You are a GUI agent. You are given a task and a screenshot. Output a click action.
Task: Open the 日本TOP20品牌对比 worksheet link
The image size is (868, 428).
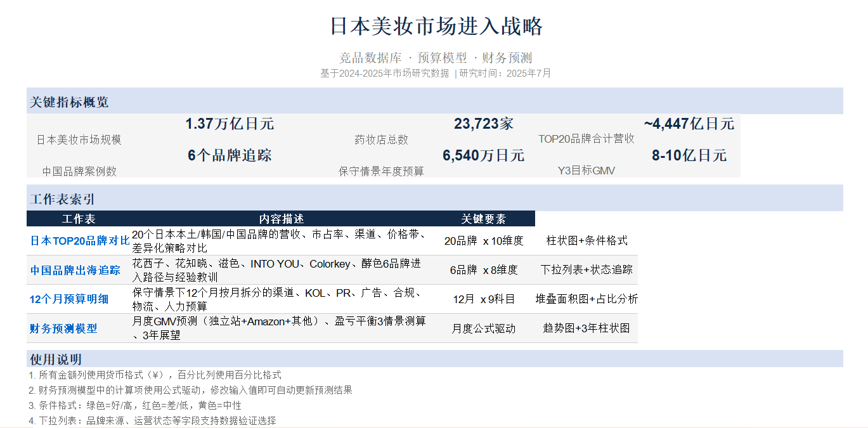pos(80,241)
